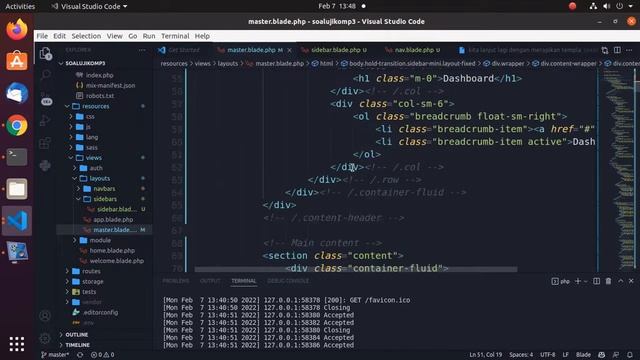The image size is (640, 360).
Task: Open Files manager from dock
Action: 17,189
